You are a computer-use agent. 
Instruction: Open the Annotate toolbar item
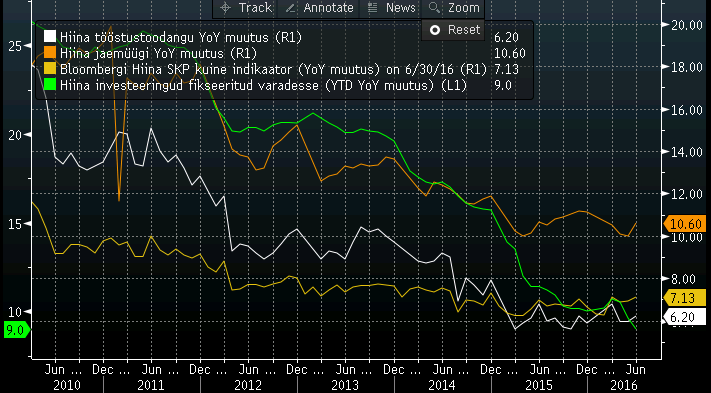tap(319, 8)
